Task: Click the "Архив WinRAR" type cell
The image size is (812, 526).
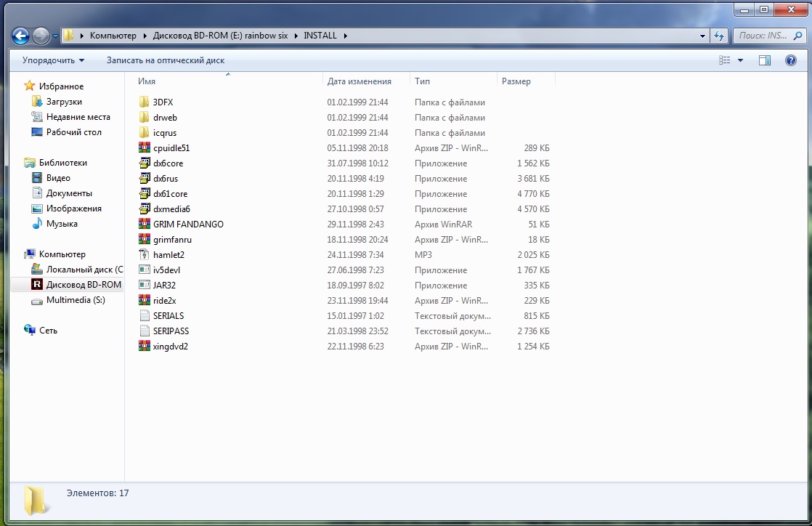Action: pyautogui.click(x=443, y=224)
